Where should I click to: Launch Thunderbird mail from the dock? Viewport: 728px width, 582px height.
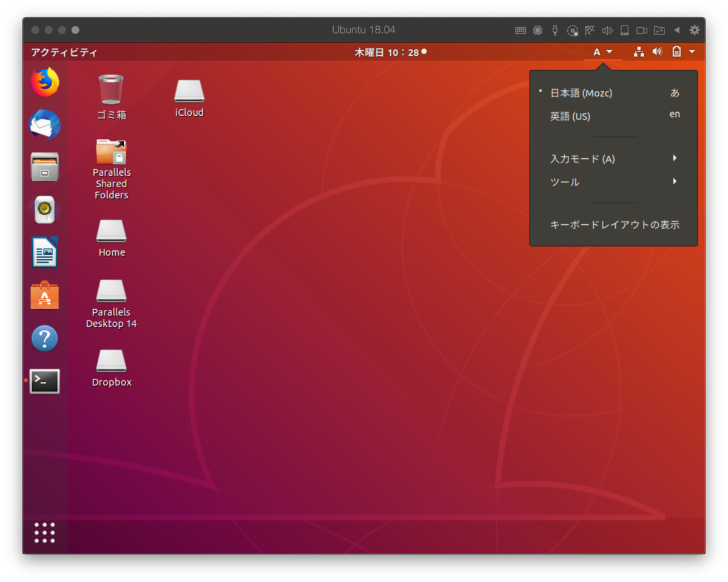(45, 125)
